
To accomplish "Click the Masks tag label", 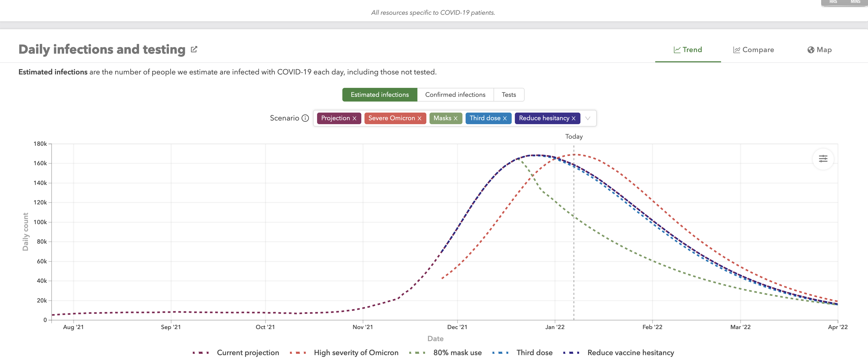I will [x=442, y=118].
